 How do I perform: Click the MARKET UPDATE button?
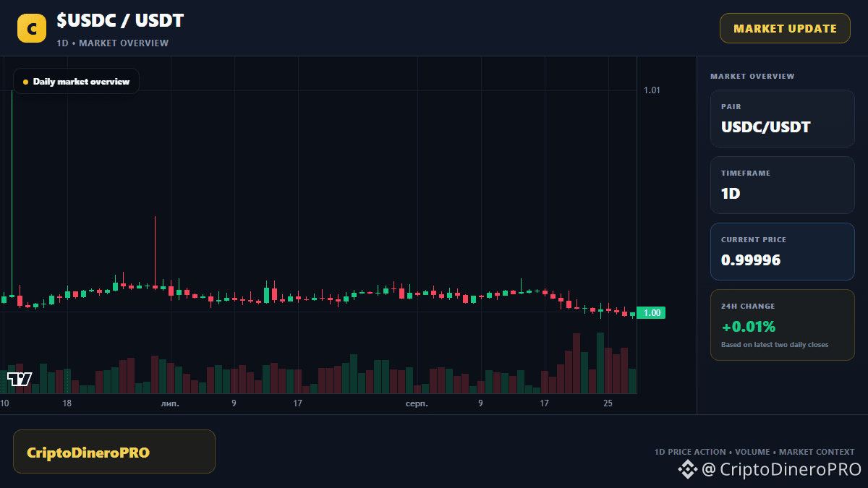pos(785,28)
